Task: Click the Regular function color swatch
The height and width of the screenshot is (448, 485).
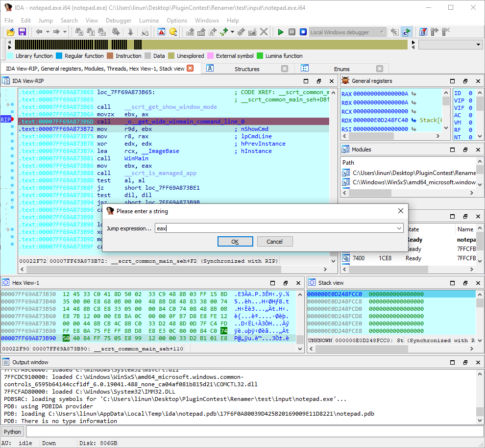Action: [59, 56]
